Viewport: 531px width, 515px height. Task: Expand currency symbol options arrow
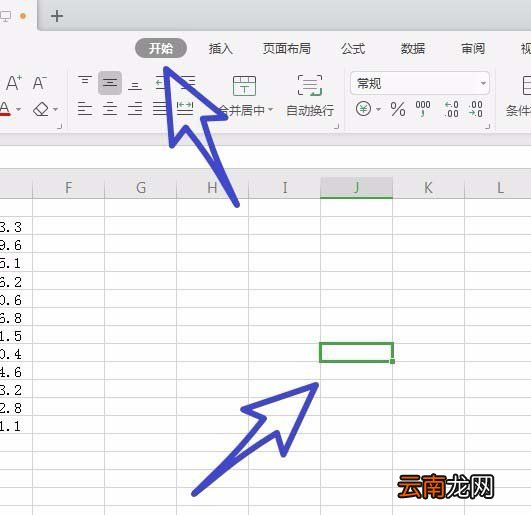378,109
